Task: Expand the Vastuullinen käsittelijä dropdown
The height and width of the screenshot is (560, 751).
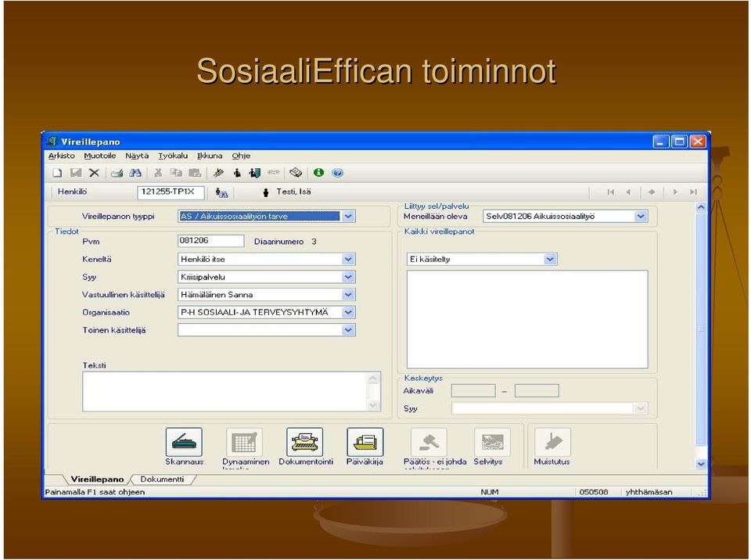Action: (349, 295)
